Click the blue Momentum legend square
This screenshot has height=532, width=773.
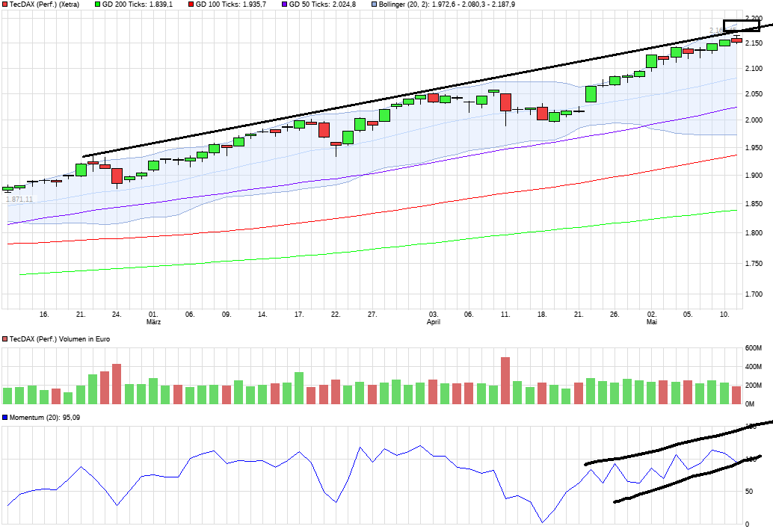point(5,418)
